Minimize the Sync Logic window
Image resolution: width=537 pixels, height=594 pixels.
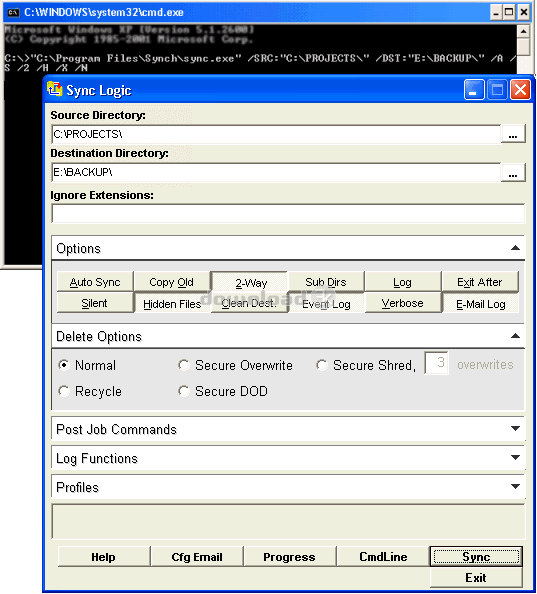coord(474,90)
